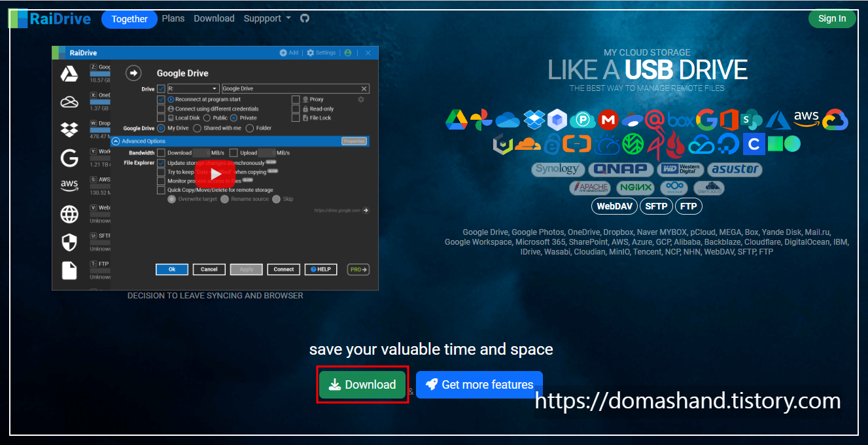
Task: Click the orange Microsoft 365 Office logo
Action: coord(729,120)
